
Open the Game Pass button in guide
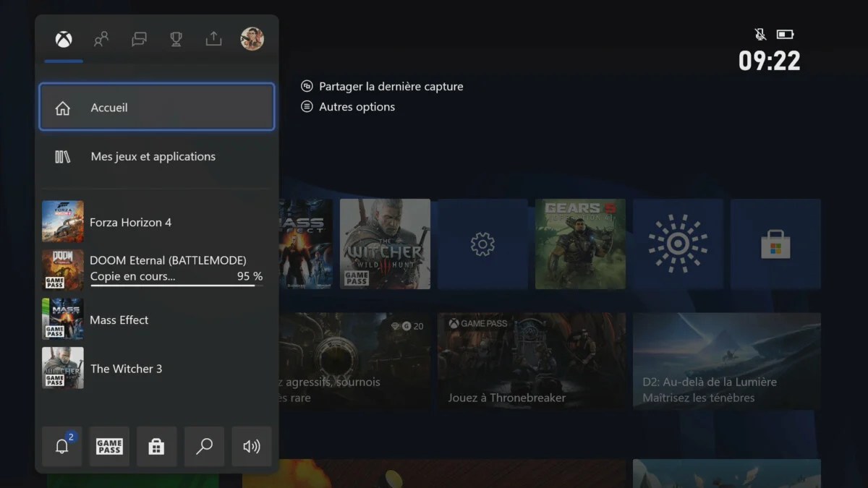pyautogui.click(x=109, y=446)
